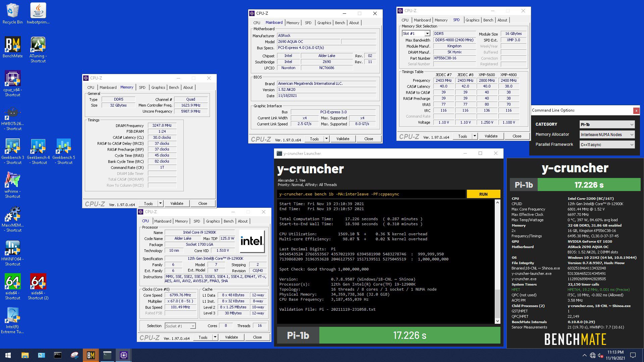This screenshot has width=644, height=362.
Task: Switch to SPD tab in Memory CPU-Z window
Action: (142, 87)
